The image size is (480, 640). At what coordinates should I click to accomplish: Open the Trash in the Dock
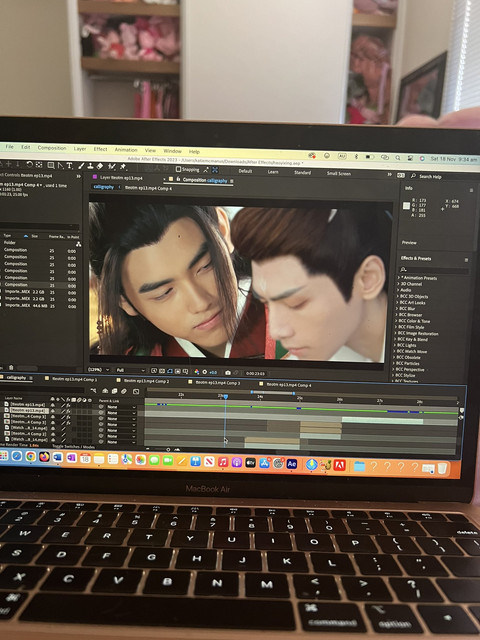tap(442, 468)
